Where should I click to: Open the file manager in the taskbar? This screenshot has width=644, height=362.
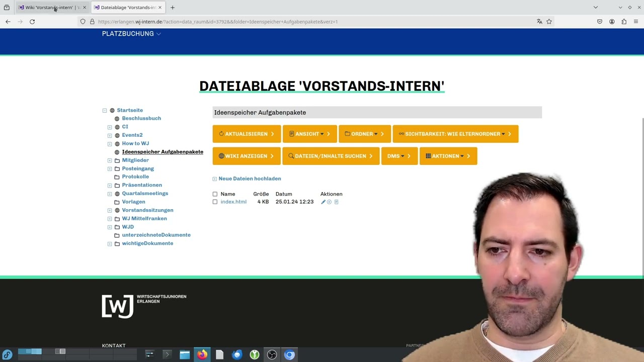185,355
